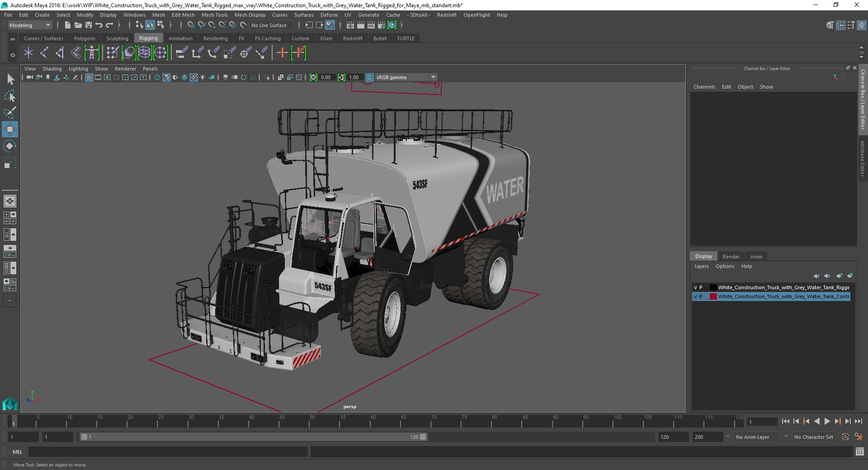Click the Snap to grids magnet icon
The height and width of the screenshot is (470, 868).
[191, 25]
